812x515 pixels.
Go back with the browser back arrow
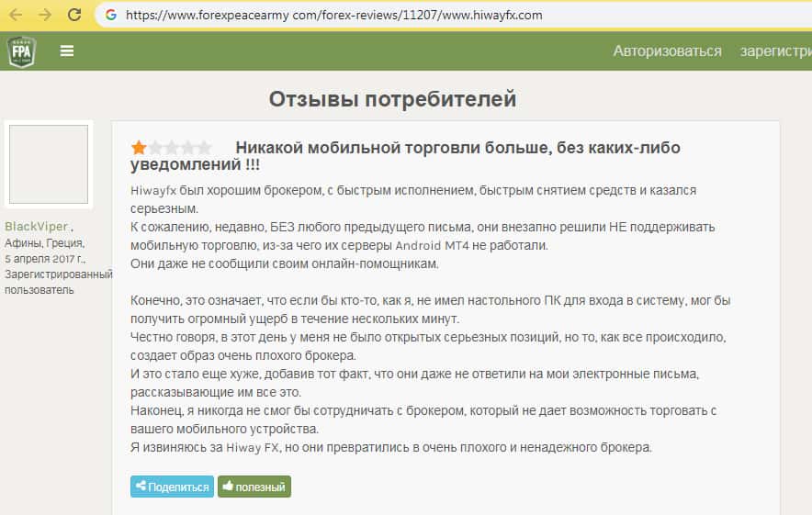[x=16, y=15]
